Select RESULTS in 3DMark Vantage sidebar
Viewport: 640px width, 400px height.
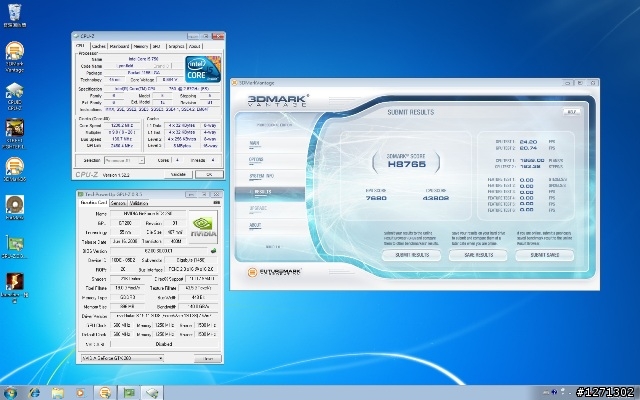(270, 192)
